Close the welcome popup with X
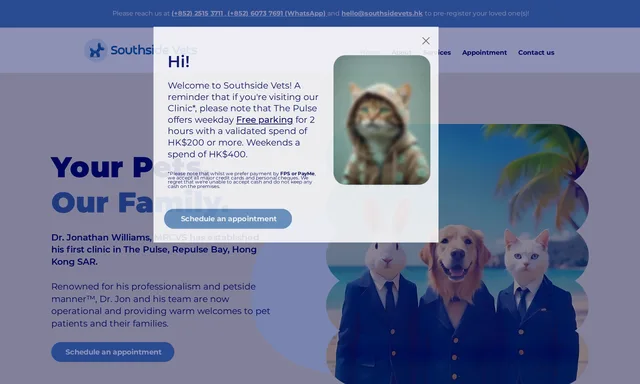This screenshot has height=384, width=640. (x=426, y=41)
